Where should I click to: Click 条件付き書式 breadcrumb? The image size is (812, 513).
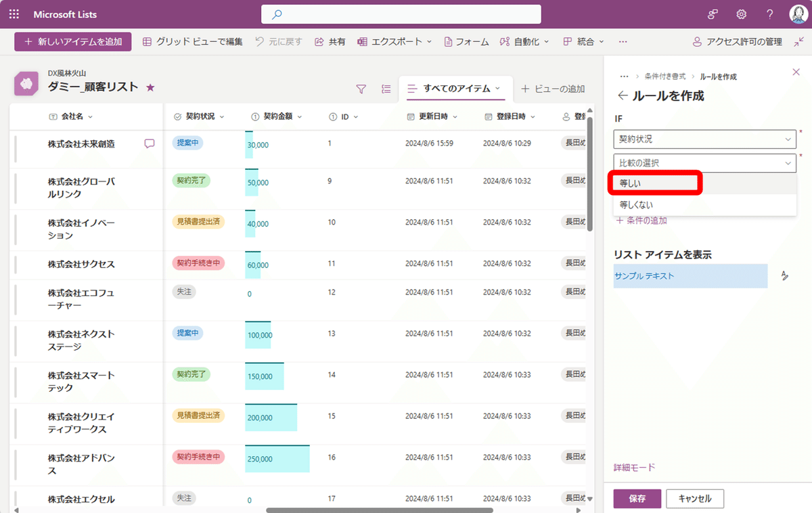664,76
